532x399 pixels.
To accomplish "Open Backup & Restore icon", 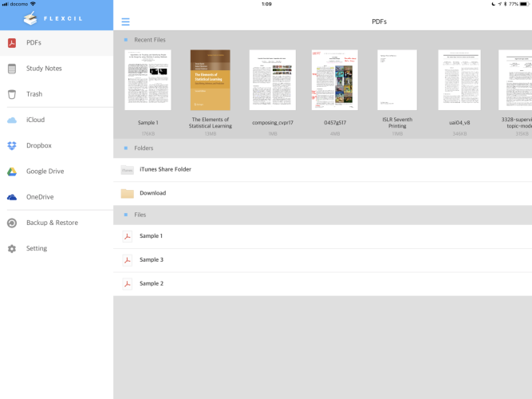I will (x=12, y=223).
